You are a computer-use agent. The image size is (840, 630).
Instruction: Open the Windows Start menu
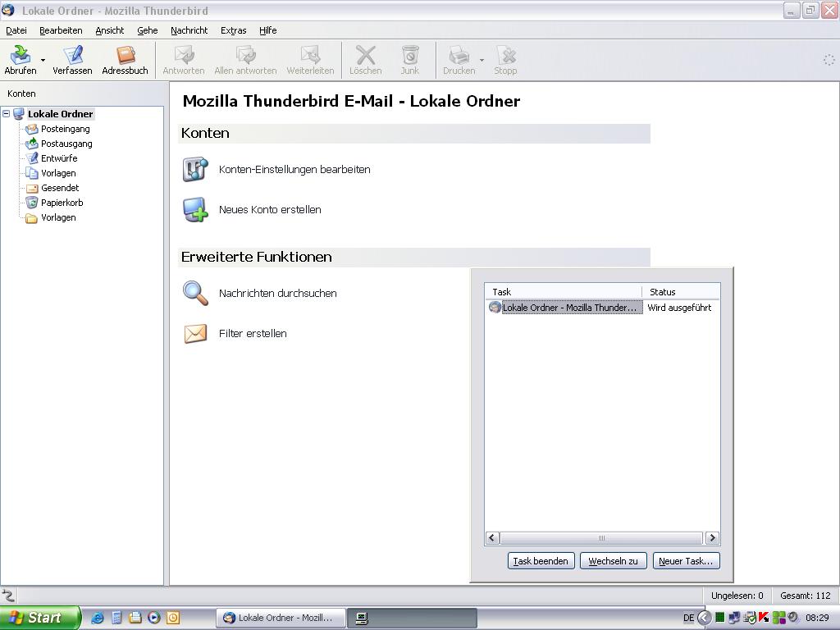coord(39,618)
